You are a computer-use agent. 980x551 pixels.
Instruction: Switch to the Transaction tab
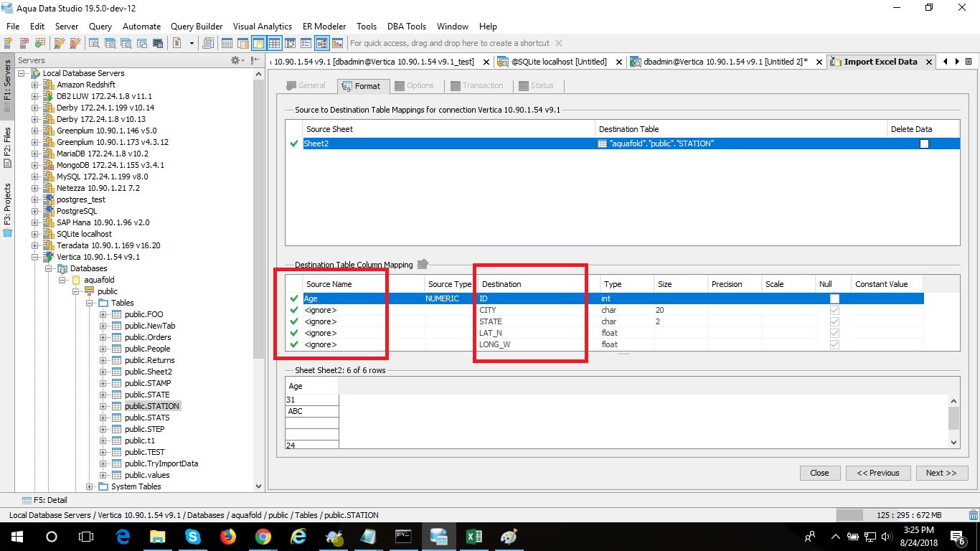coord(477,85)
